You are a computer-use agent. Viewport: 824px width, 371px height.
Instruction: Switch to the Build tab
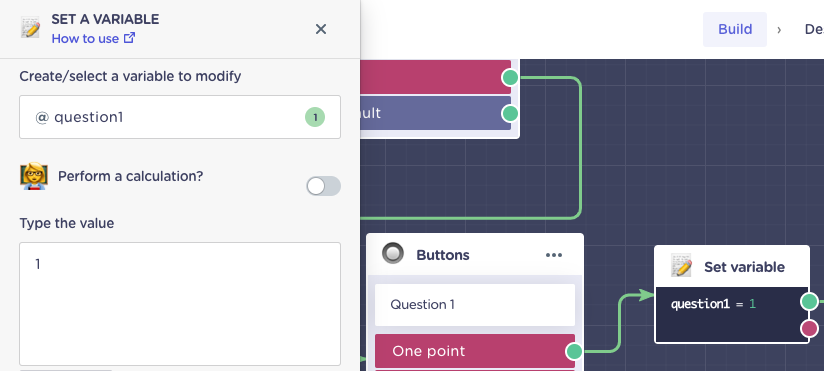tap(735, 29)
